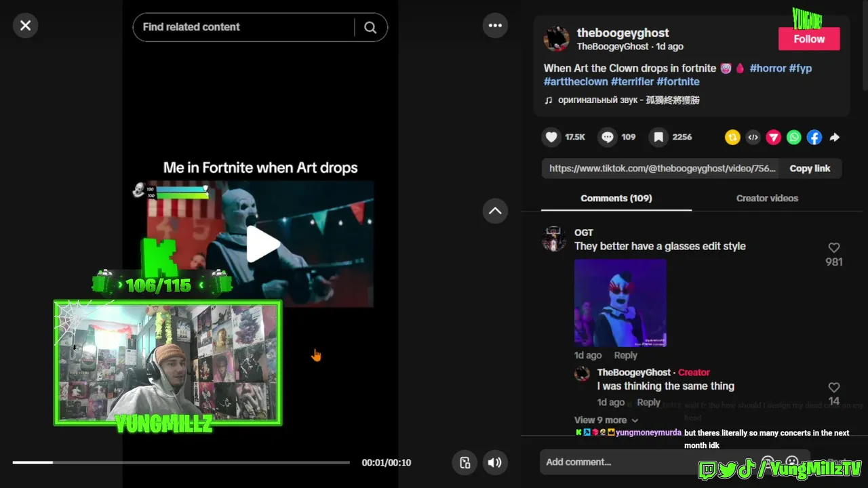Switch to the Creator videos tab
The image size is (868, 488).
click(x=767, y=198)
